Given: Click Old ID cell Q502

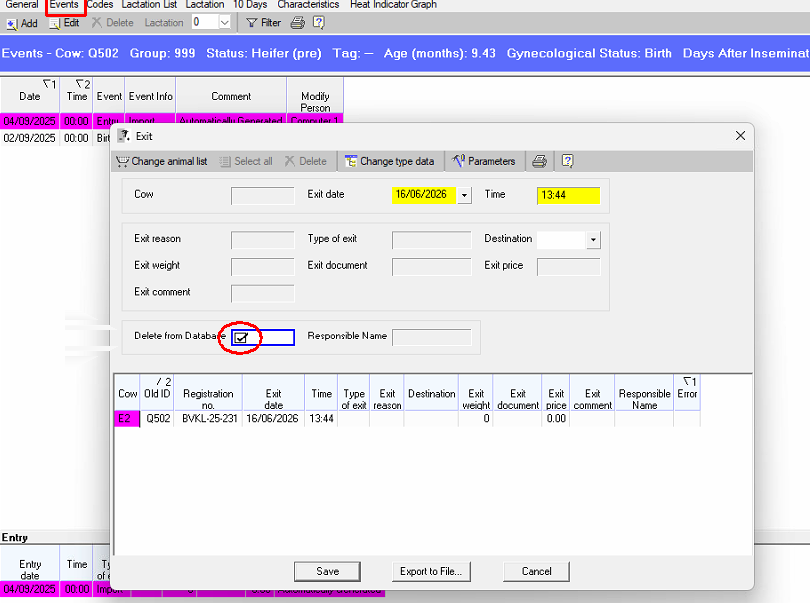Looking at the screenshot, I should [x=158, y=419].
